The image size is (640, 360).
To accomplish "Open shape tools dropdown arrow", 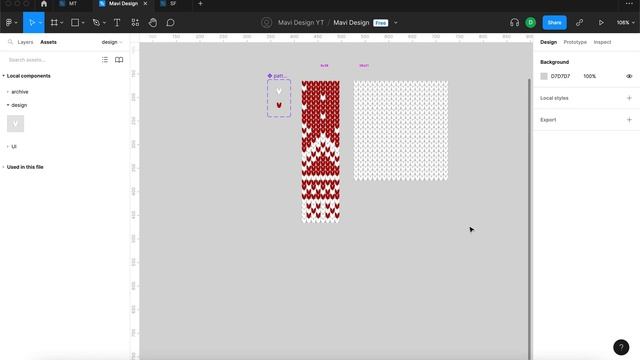I will pyautogui.click(x=83, y=23).
